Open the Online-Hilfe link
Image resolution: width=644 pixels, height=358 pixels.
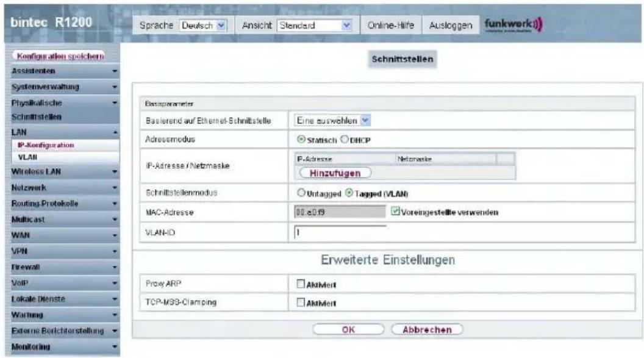point(390,26)
